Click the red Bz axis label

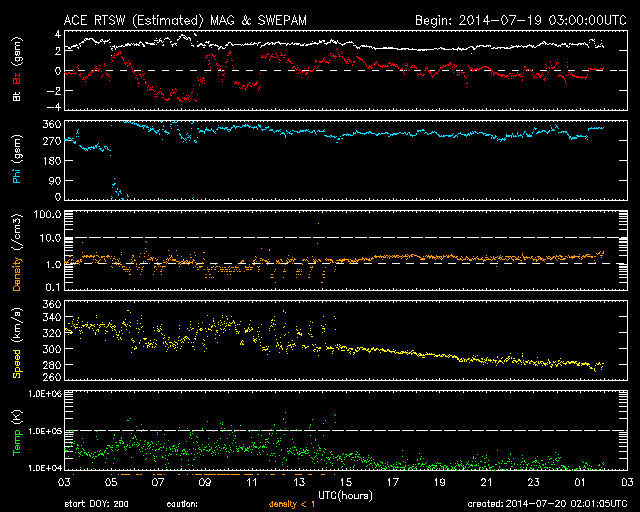point(16,75)
